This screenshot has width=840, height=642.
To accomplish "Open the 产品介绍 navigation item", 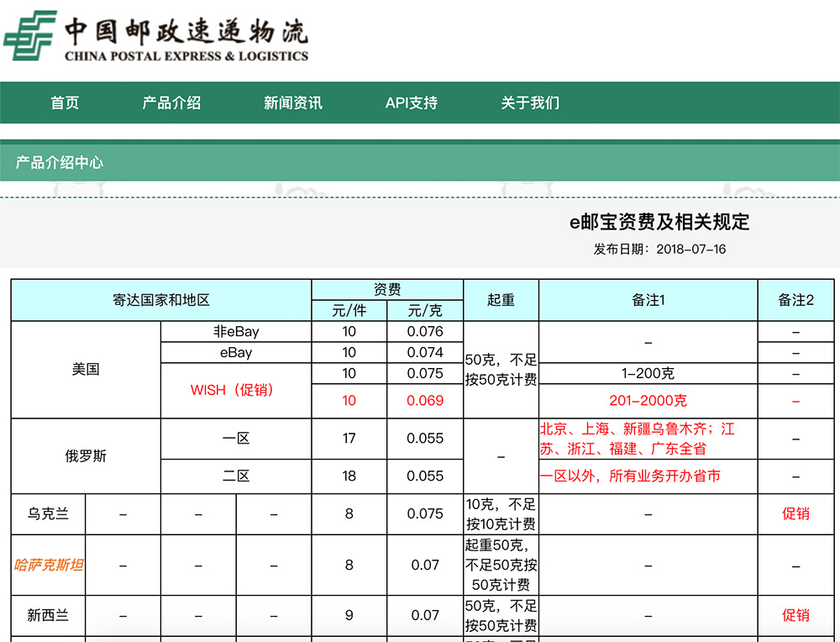I will click(x=171, y=103).
